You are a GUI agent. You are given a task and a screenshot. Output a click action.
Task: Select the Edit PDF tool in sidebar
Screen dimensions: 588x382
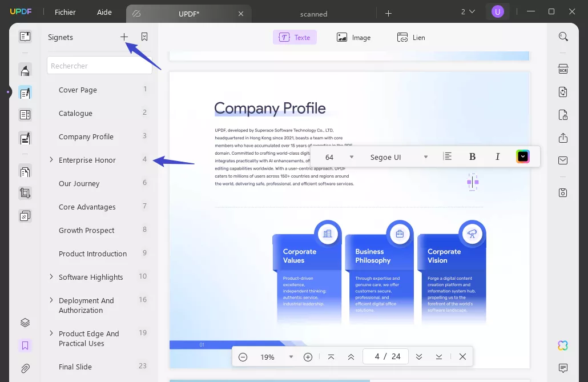tap(25, 93)
